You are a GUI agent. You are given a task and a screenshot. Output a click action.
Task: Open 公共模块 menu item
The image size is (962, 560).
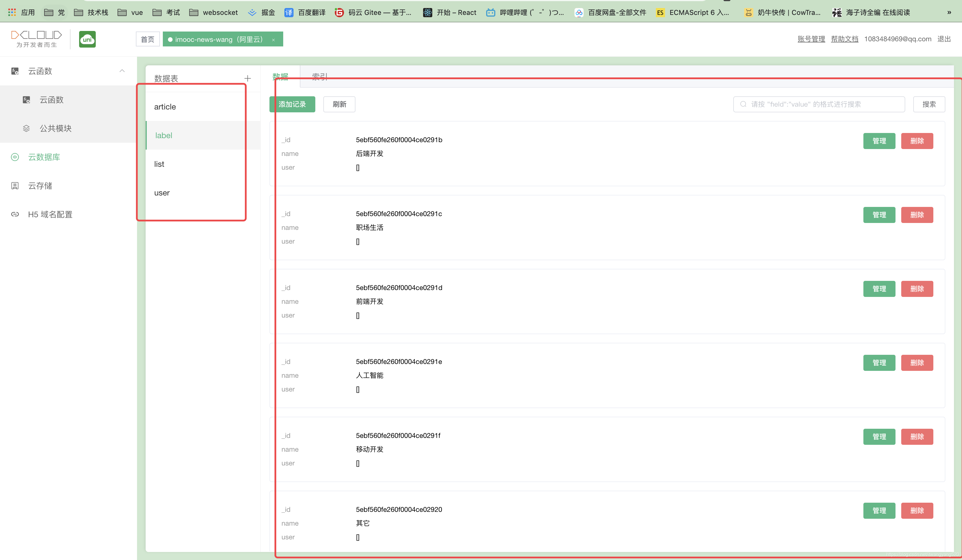click(x=68, y=129)
